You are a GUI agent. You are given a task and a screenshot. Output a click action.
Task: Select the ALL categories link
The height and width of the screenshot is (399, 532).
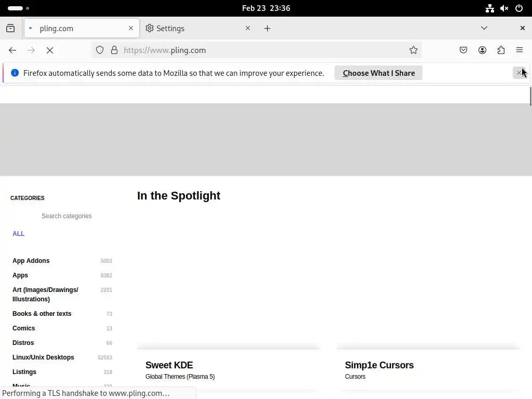click(x=18, y=234)
